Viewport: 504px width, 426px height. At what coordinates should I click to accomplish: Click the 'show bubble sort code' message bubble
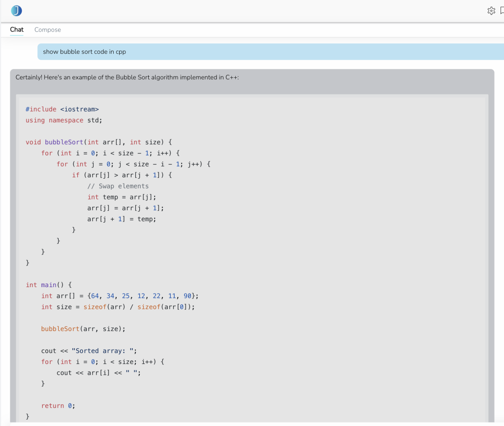pos(84,52)
